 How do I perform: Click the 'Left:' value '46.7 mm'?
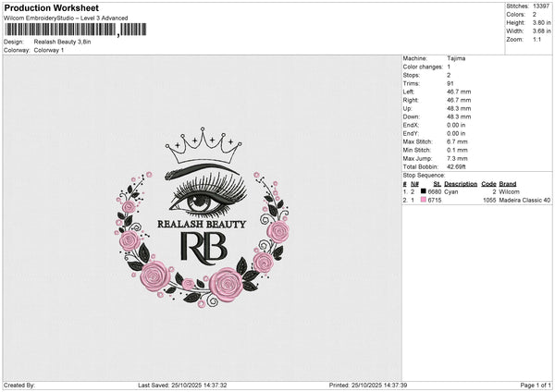pos(459,92)
